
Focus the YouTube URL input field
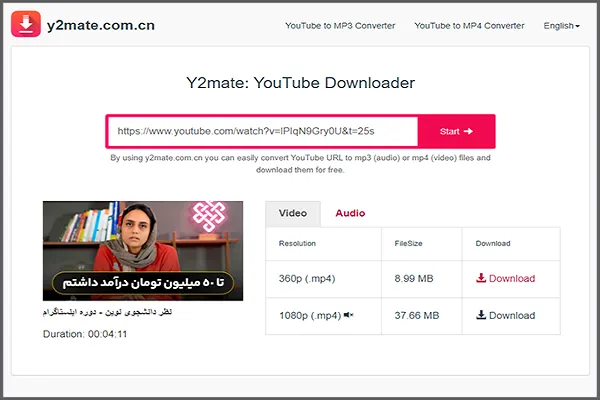262,131
